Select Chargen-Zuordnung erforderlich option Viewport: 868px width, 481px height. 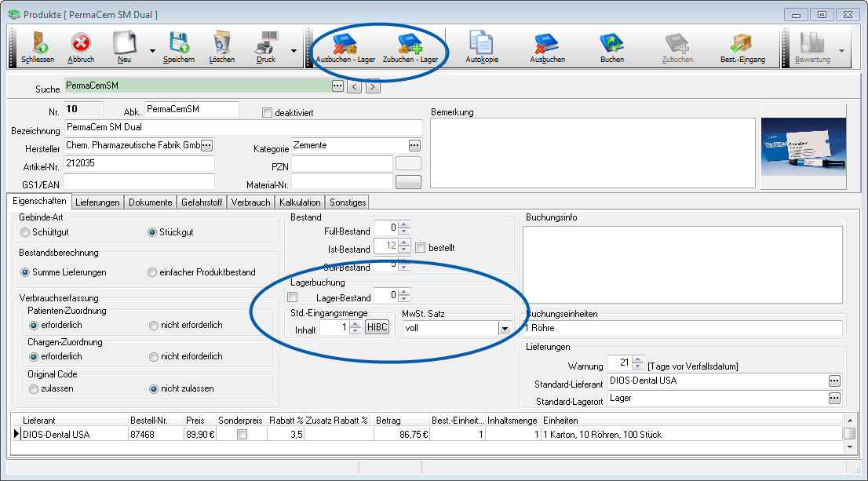coord(34,357)
